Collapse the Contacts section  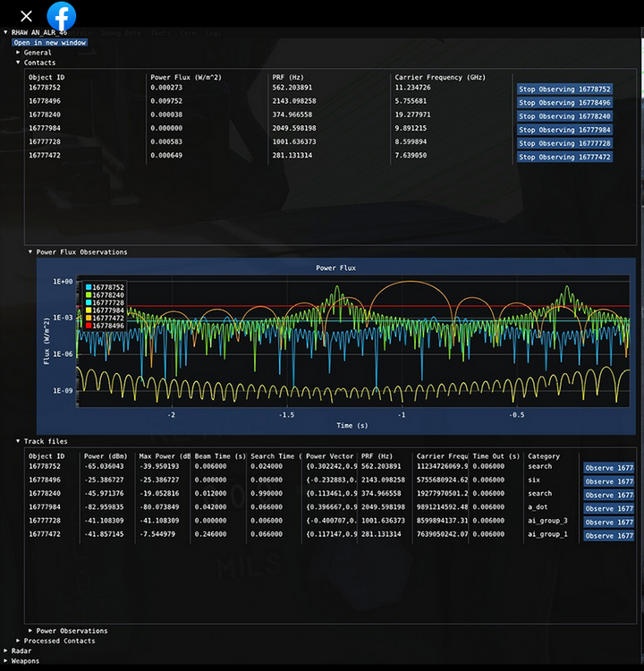[18, 63]
